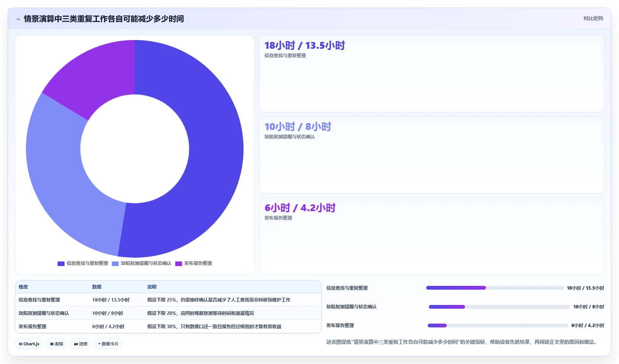619x364 pixels.
Task: Click the 信息查找与重复整理 progress bar
Action: tap(495, 288)
